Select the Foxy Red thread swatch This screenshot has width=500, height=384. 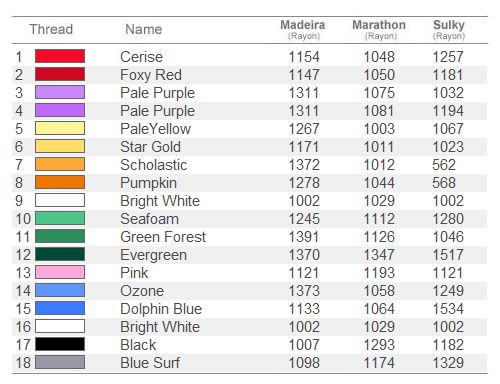[60, 74]
